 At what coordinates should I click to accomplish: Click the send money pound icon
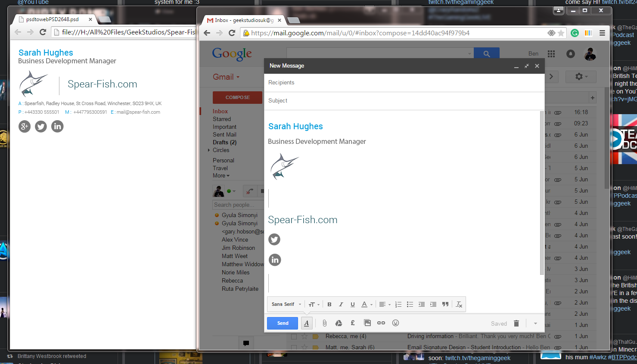click(353, 323)
